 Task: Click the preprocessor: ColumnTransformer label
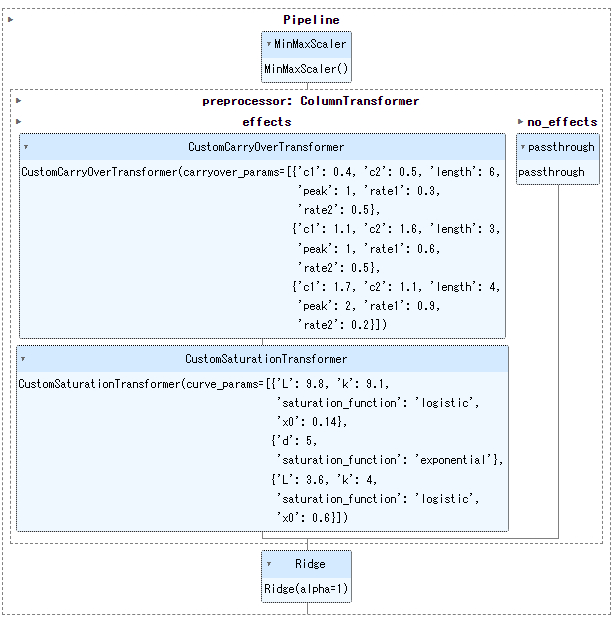311,101
